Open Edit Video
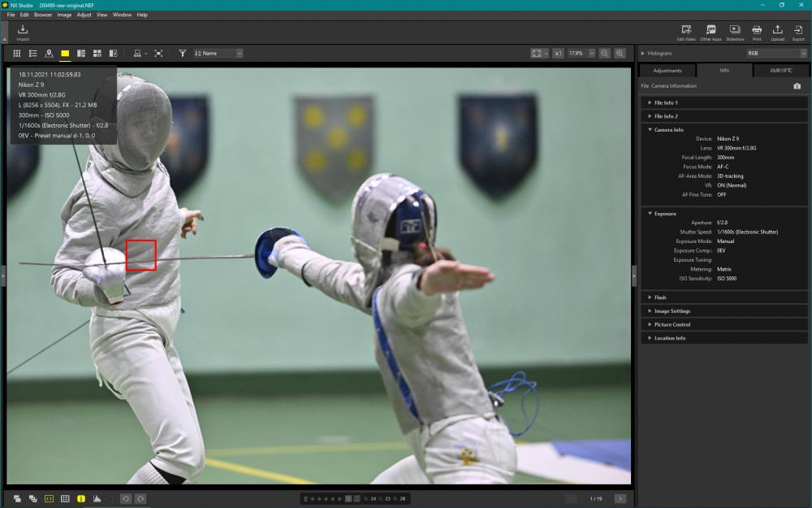Viewport: 812px width, 508px height. point(686,33)
